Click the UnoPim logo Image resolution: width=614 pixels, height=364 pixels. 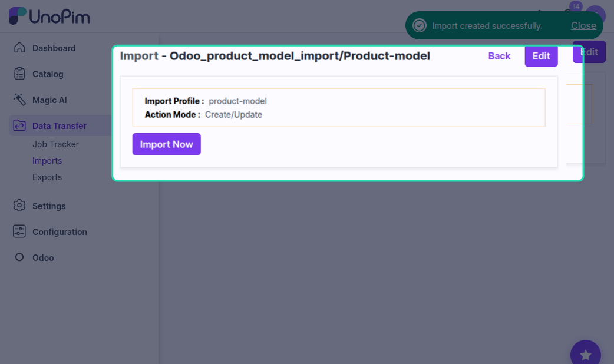pos(49,16)
